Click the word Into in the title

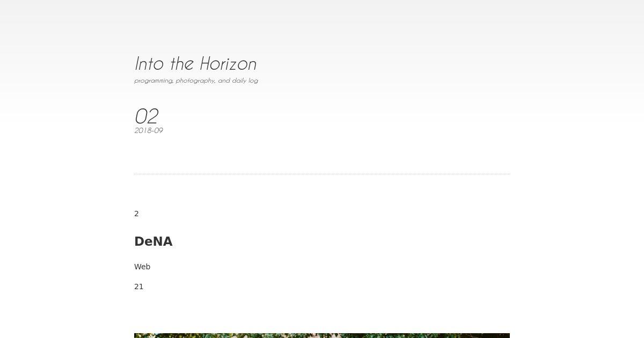click(x=149, y=63)
